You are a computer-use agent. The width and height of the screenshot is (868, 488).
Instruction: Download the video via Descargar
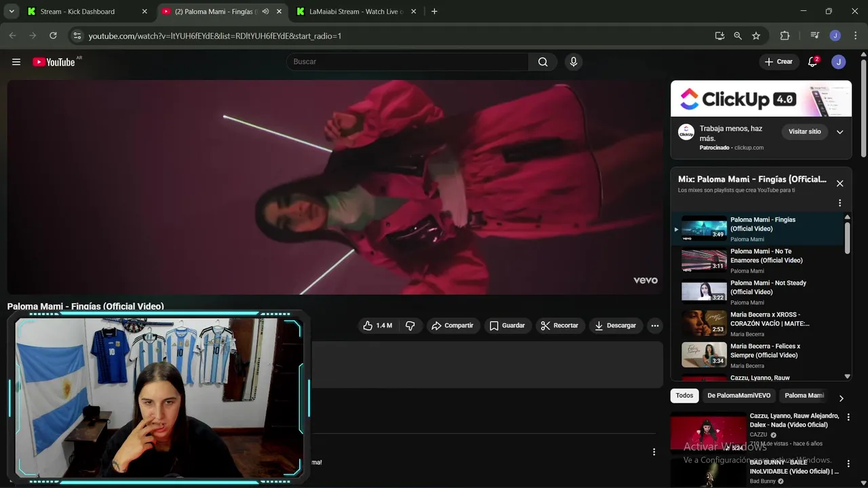(x=616, y=325)
